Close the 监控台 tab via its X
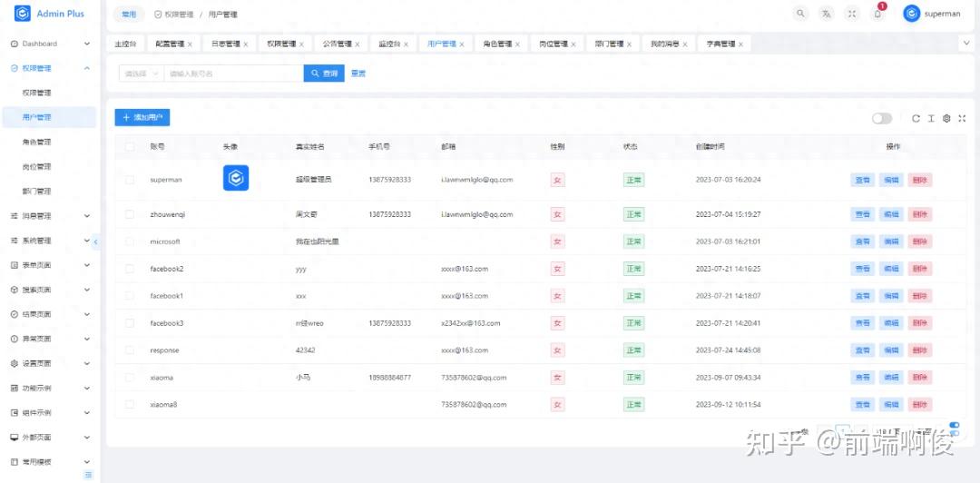980x483 pixels. tap(406, 44)
